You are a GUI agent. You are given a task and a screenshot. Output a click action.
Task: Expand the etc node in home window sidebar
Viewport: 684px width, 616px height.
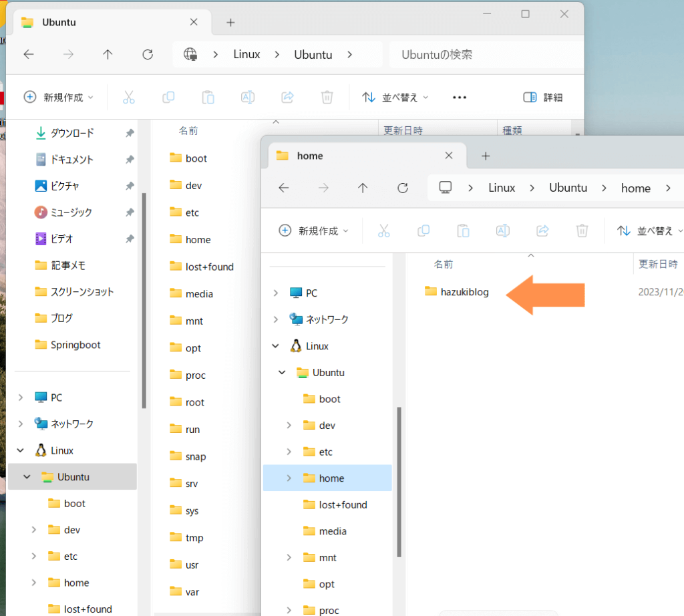(x=289, y=452)
